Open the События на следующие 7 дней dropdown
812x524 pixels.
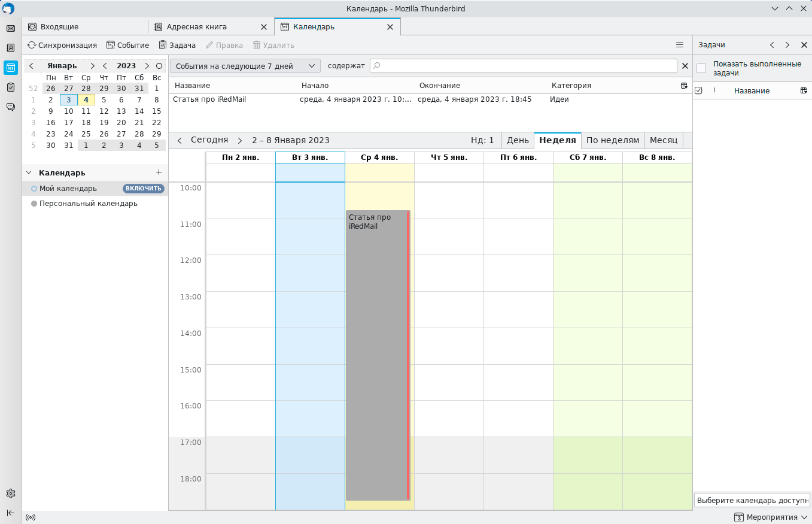pos(245,66)
